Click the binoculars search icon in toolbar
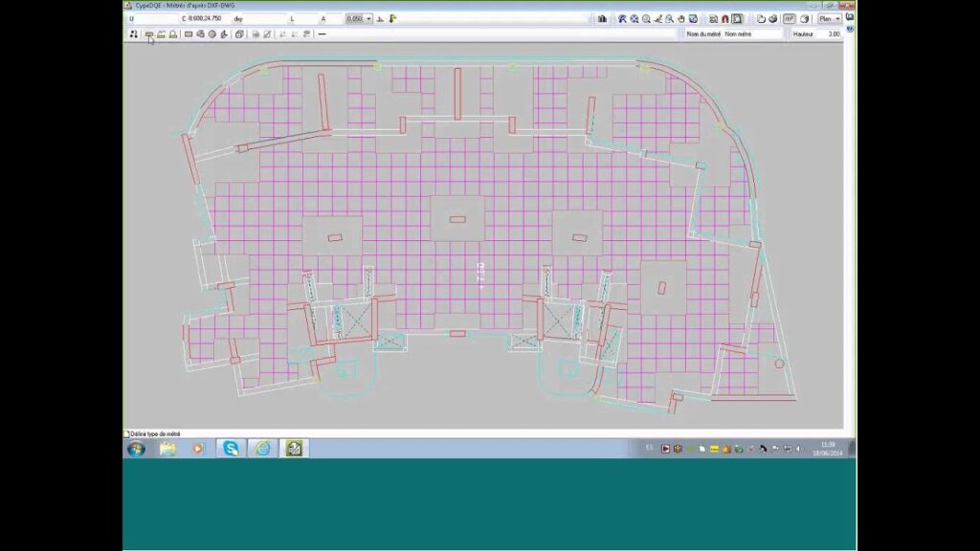This screenshot has width=980, height=551. [602, 18]
